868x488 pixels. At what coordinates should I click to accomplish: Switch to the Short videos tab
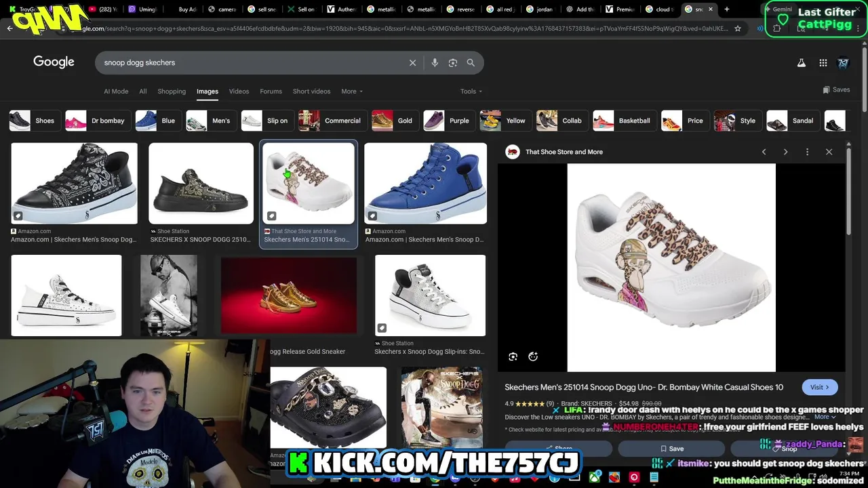point(311,91)
